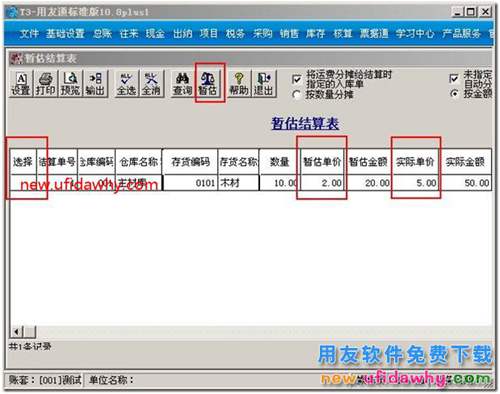Screen dimensions: 500x394
Task: Open the 查询 (Query) binoculars icon
Action: pyautogui.click(x=182, y=84)
